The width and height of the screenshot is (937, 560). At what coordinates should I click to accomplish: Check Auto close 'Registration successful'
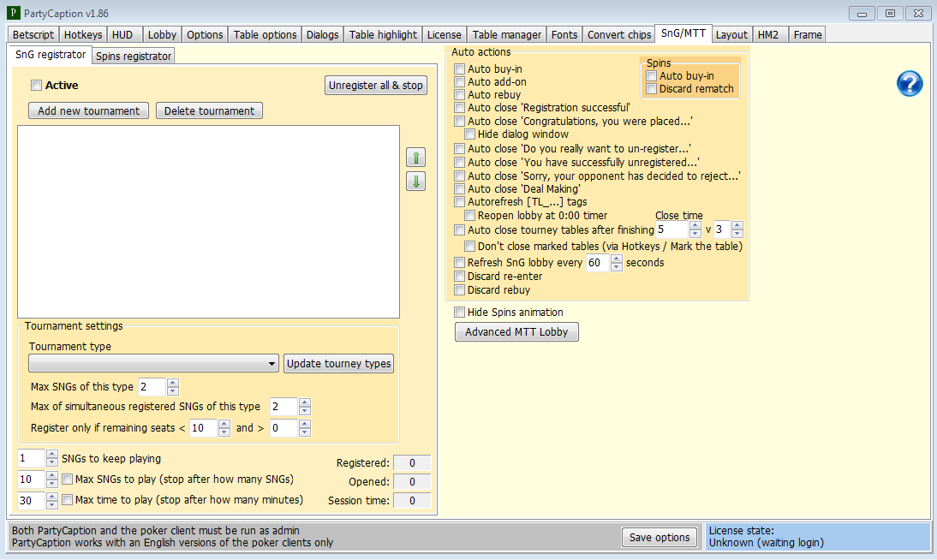(x=460, y=108)
